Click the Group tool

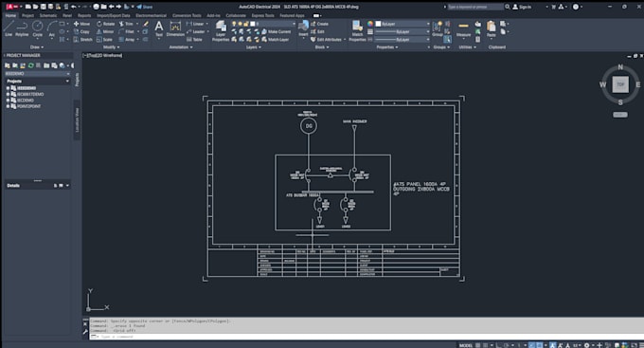pyautogui.click(x=438, y=29)
